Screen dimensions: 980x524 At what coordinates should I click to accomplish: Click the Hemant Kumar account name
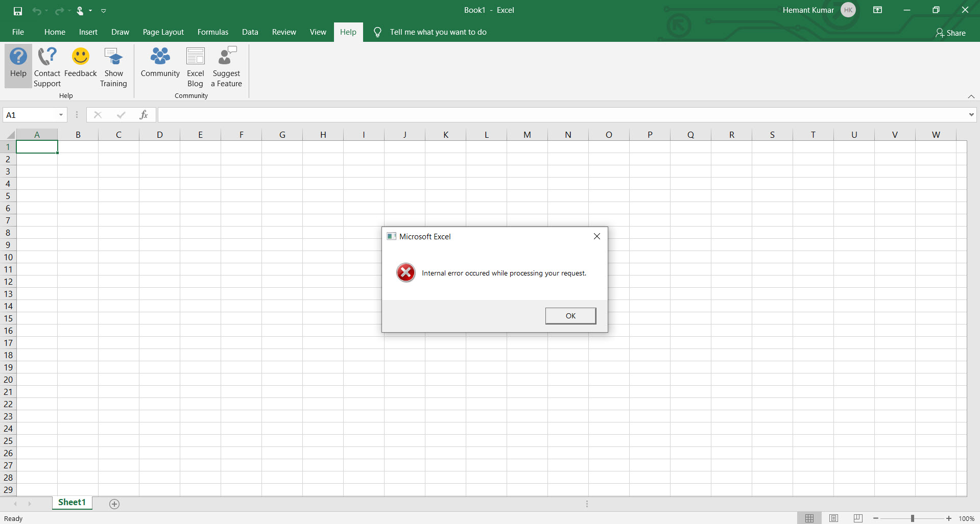[x=808, y=10]
